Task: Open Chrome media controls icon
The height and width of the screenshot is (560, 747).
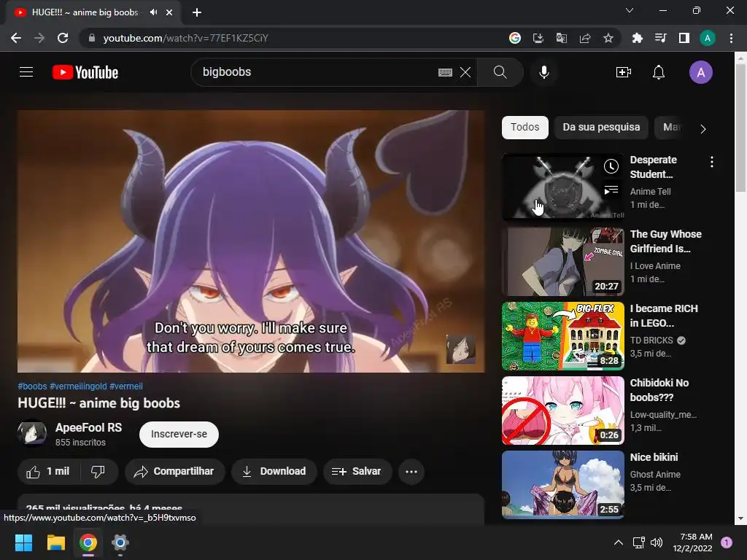Action: click(660, 38)
